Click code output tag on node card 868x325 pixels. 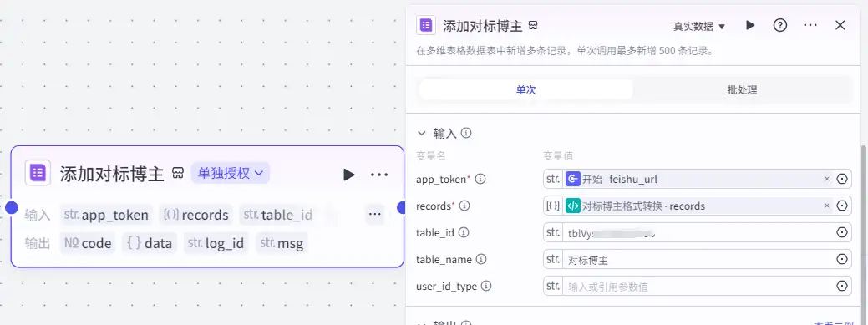(88, 243)
